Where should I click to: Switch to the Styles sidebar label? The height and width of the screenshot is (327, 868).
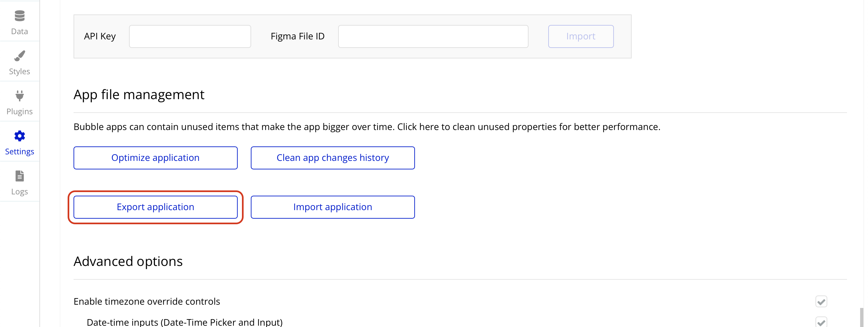pos(20,72)
